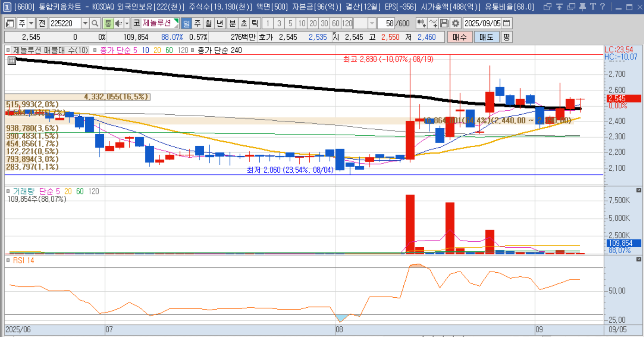Switch to the 분 minute period tab
The width and height of the screenshot is (644, 337).
click(x=232, y=23)
